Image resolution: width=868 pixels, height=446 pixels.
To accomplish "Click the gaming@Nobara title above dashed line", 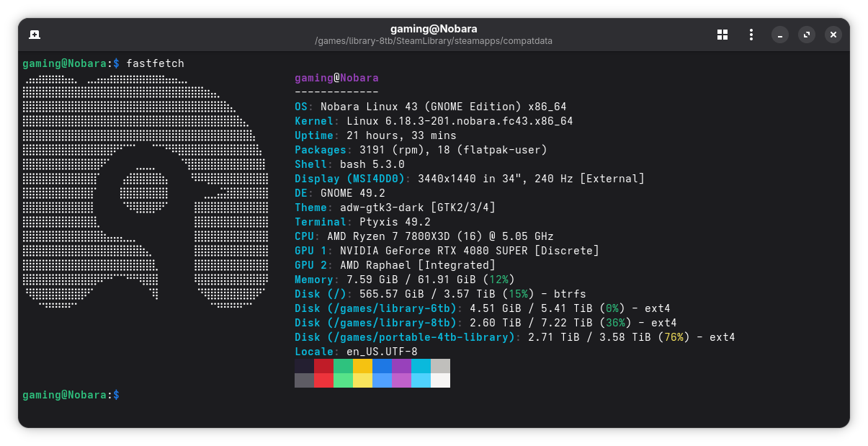I will (x=336, y=78).
